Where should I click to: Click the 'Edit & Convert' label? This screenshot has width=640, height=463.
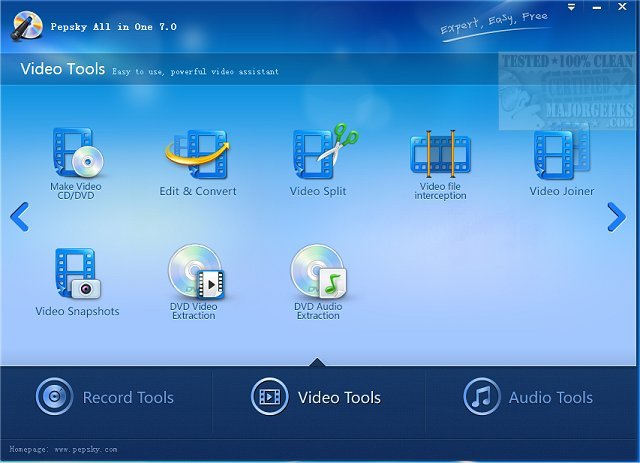198,191
